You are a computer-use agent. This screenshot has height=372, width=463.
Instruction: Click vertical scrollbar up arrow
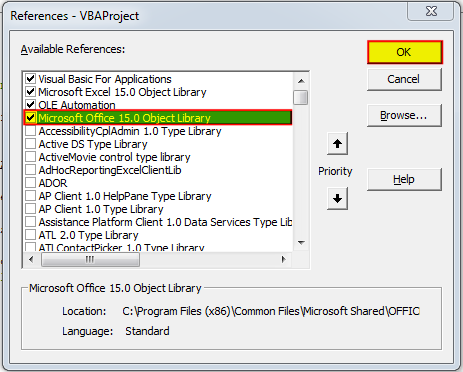click(x=301, y=81)
